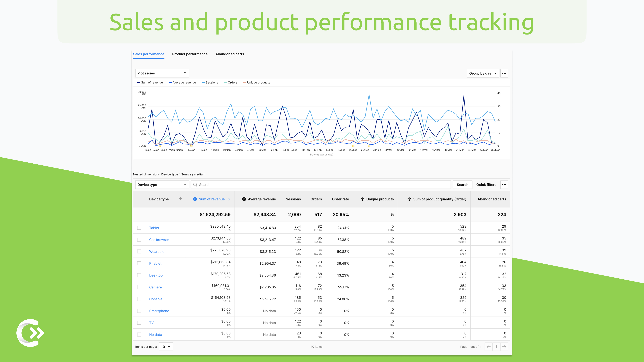Click the Search button

click(462, 185)
